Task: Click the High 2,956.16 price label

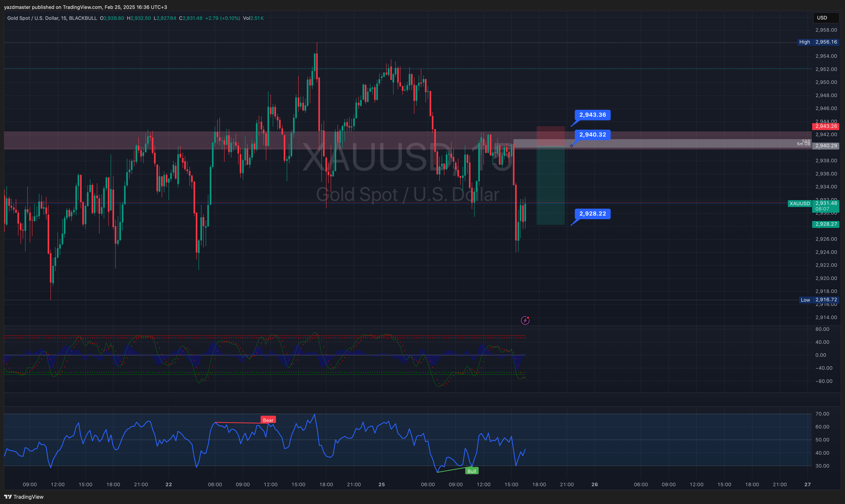Action: click(x=818, y=42)
